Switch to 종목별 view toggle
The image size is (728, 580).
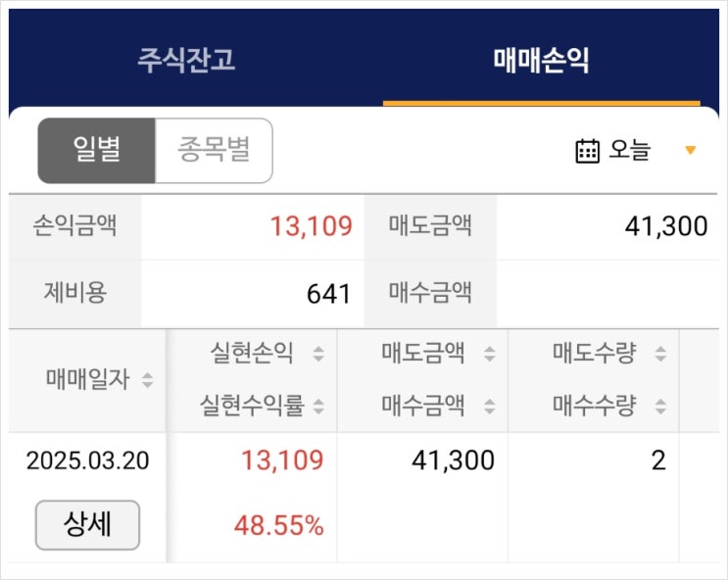[x=214, y=151]
